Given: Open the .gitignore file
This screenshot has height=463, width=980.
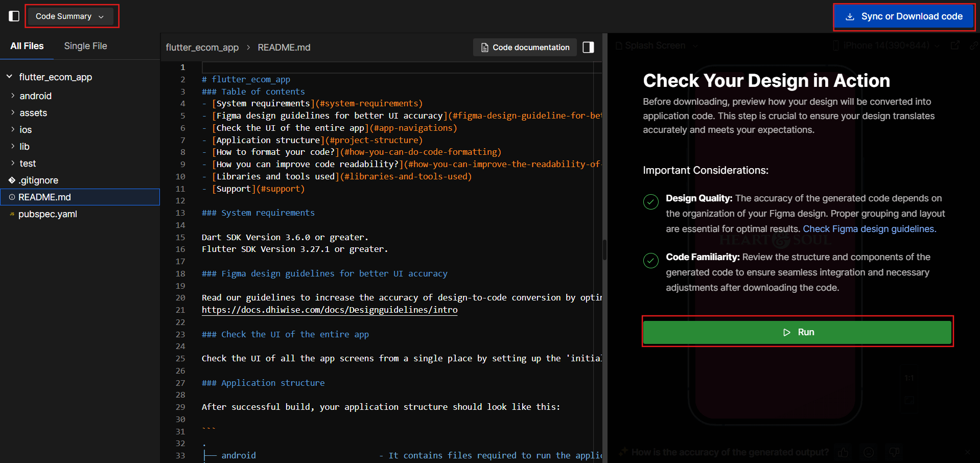Looking at the screenshot, I should point(39,180).
